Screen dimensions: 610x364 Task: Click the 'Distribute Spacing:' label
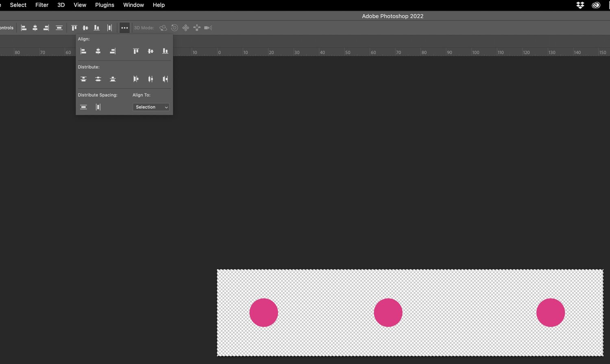point(98,95)
